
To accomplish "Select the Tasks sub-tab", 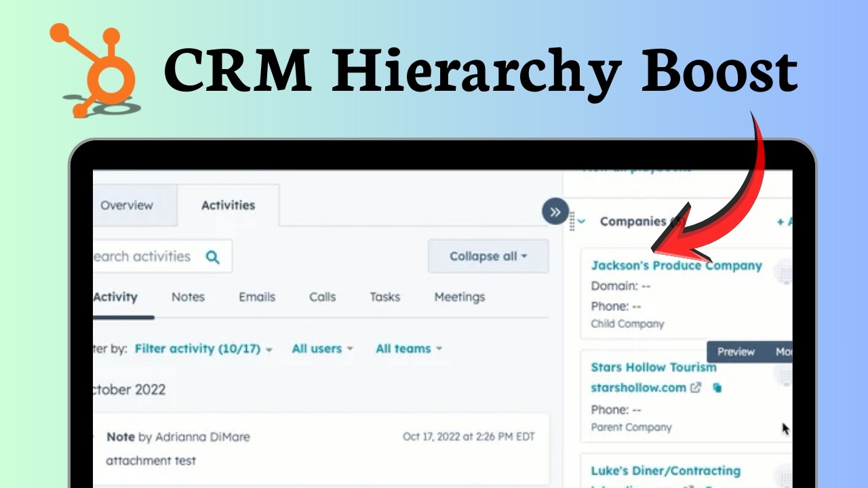I will click(384, 297).
